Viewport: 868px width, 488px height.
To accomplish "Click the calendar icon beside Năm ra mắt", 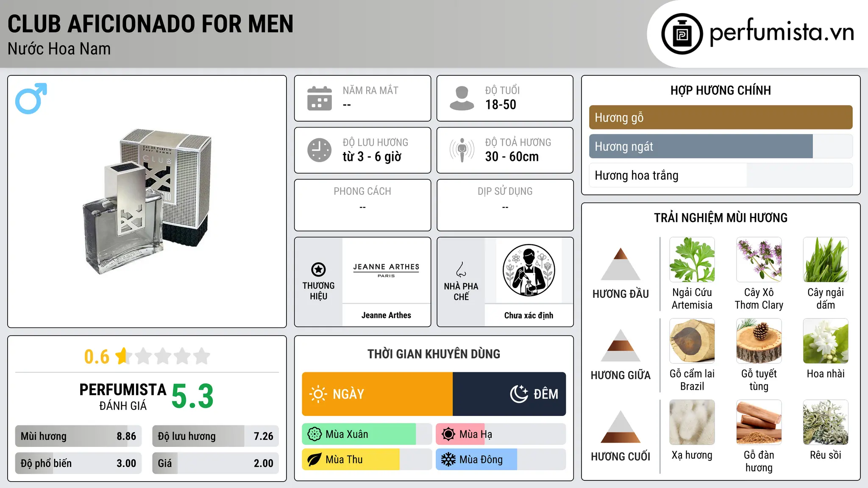I will click(x=320, y=98).
